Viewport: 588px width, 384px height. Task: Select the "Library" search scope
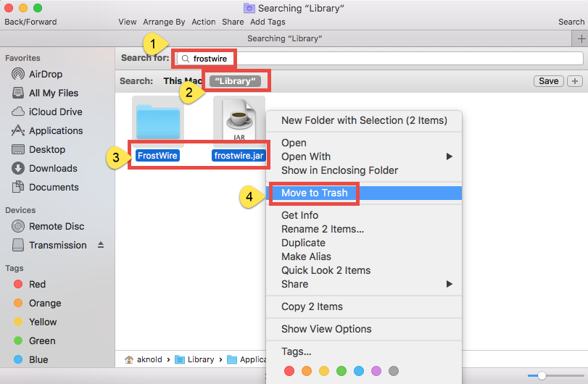235,81
